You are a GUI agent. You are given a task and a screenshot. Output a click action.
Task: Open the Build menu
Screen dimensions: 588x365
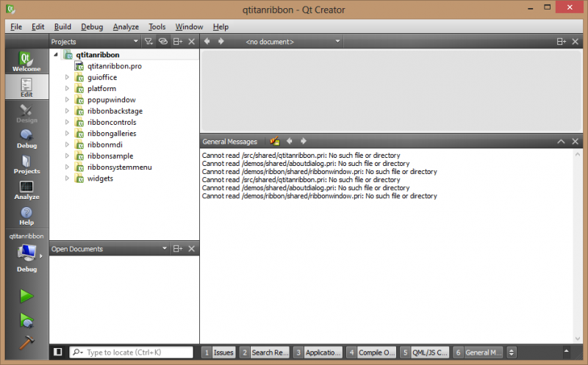(x=62, y=26)
